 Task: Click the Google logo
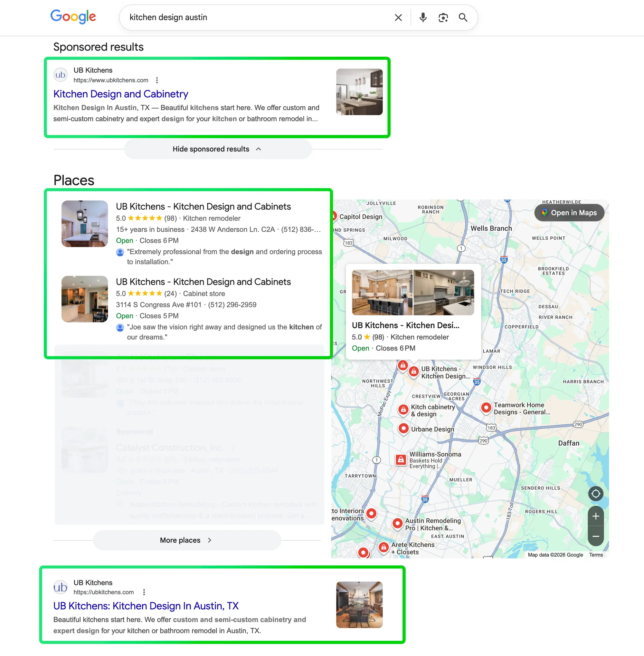73,17
